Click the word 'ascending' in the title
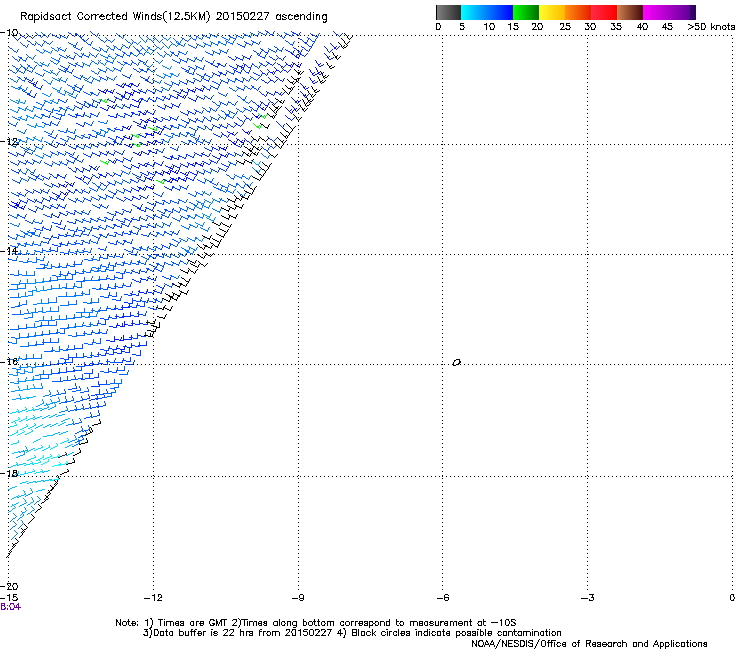This screenshot has width=740, height=650. (301, 17)
